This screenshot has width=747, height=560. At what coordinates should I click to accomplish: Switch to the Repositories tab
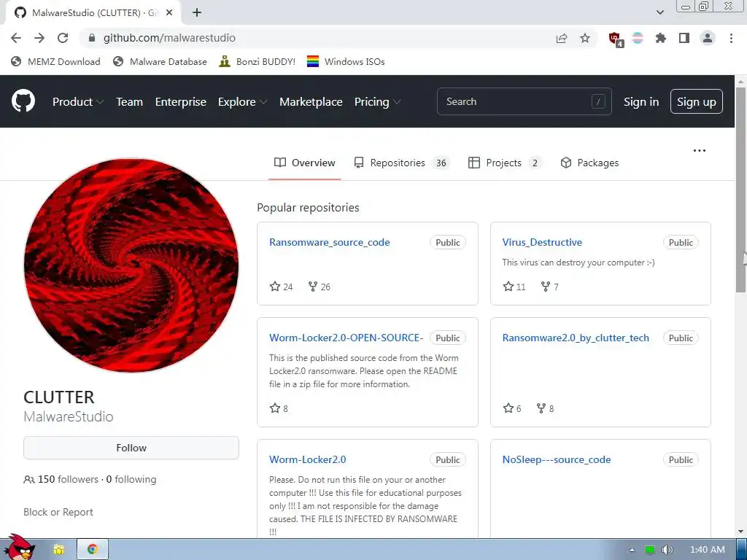click(x=402, y=163)
